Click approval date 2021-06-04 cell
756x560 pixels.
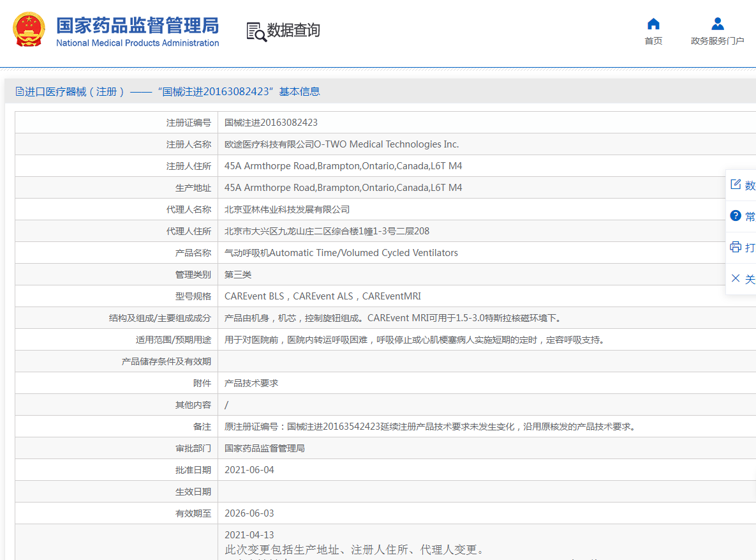(249, 470)
